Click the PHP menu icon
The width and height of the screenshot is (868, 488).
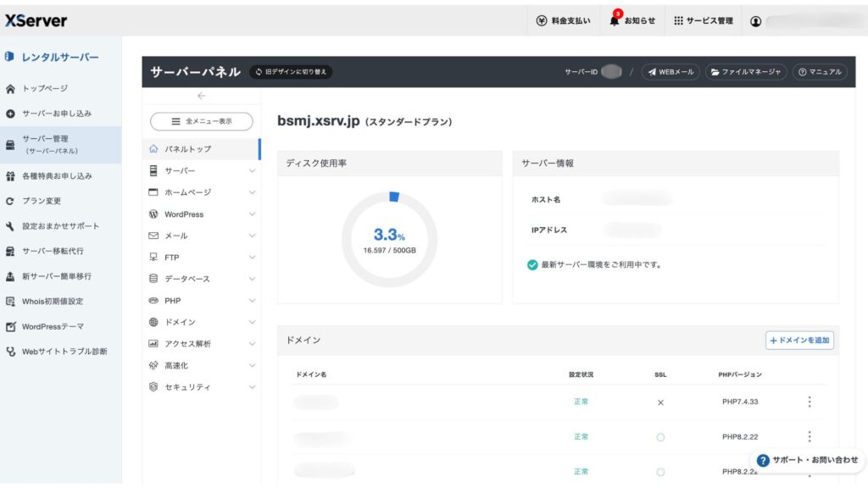[x=153, y=301]
